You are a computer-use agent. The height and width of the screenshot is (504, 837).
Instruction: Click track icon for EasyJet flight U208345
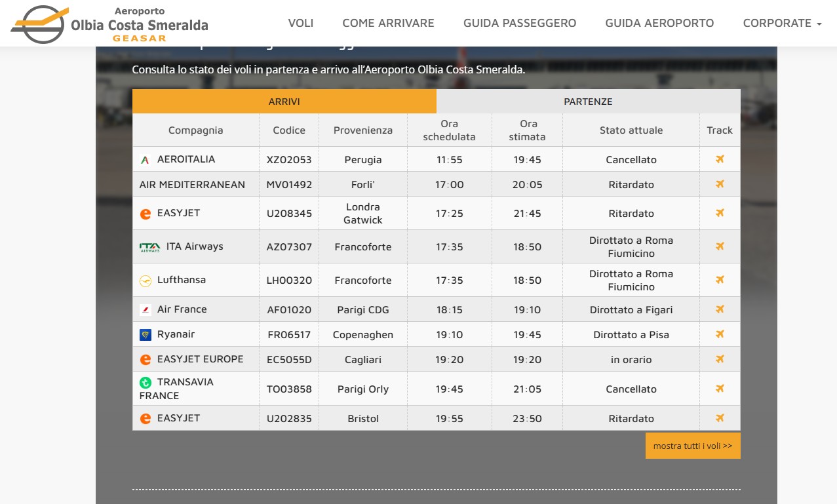click(x=720, y=213)
